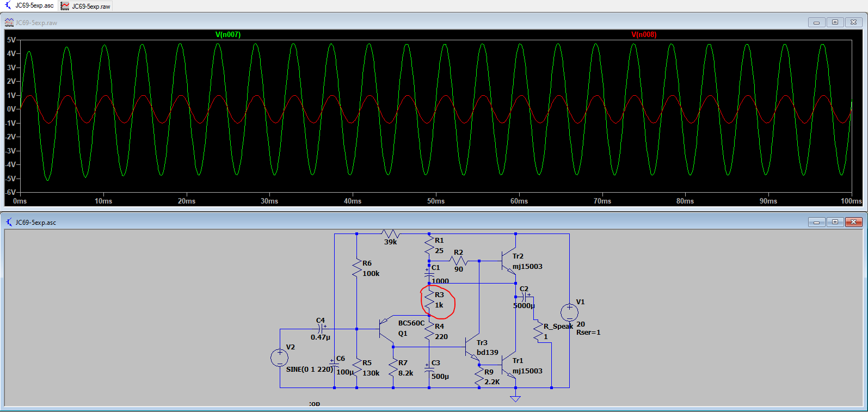Screen dimensions: 868x412
Task: Click the 0ms label on the time axis
Action: pyautogui.click(x=20, y=201)
